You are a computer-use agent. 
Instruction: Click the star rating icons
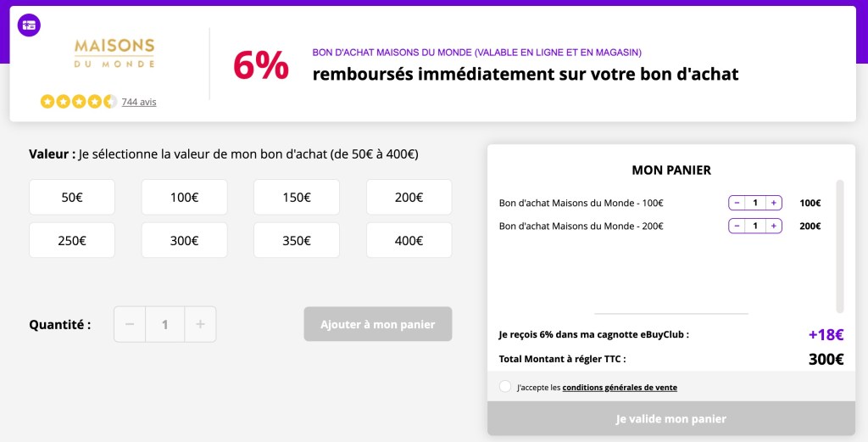(x=78, y=102)
